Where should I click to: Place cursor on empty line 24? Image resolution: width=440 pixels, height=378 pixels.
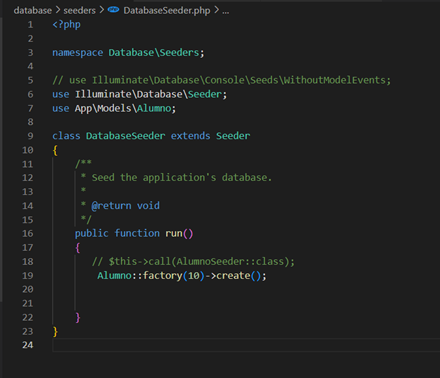(246, 345)
